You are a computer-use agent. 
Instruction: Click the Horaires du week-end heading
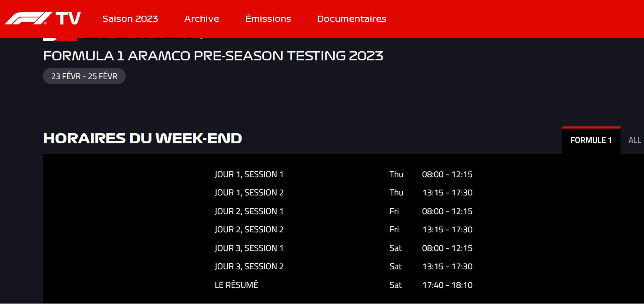pyautogui.click(x=143, y=139)
